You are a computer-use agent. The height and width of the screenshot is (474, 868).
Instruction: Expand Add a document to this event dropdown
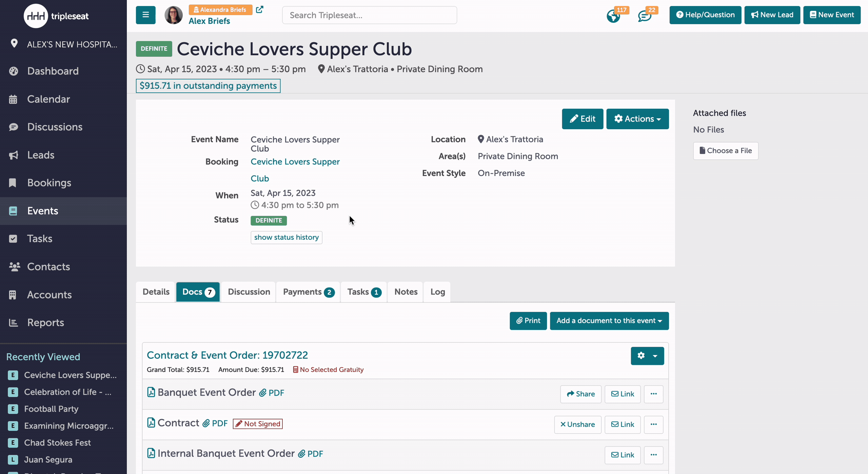[609, 321]
